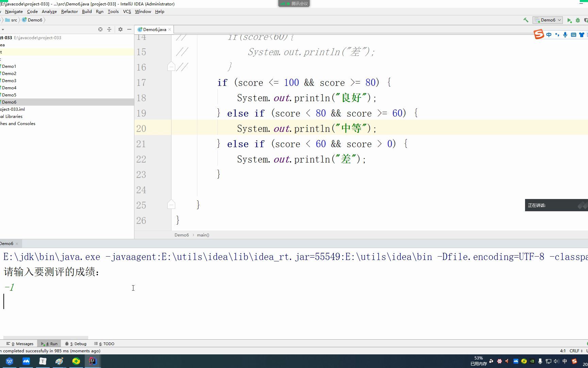
Task: Click the Build Project hammer icon
Action: tap(526, 20)
